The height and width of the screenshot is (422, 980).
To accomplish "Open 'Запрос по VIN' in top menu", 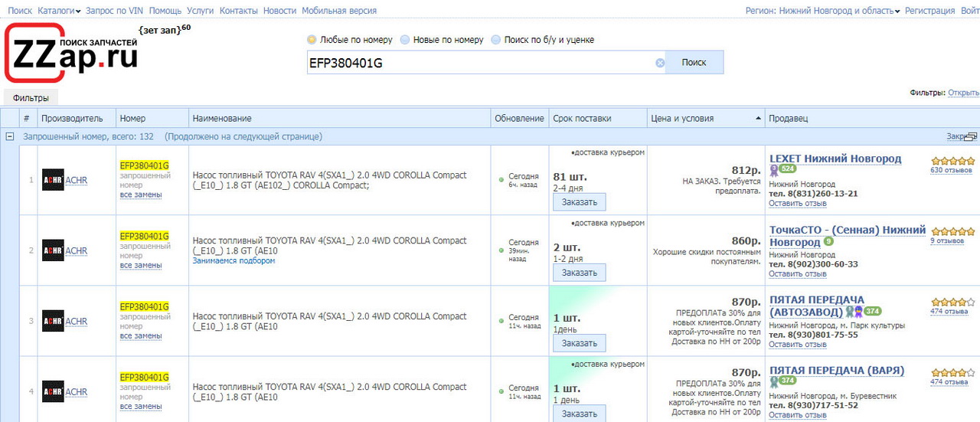I will tap(115, 11).
